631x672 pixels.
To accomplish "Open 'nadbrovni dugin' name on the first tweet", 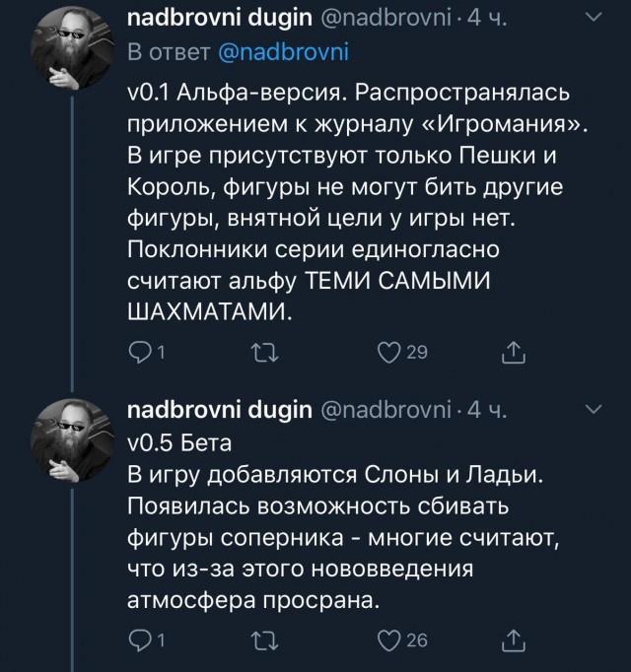I will tap(219, 19).
